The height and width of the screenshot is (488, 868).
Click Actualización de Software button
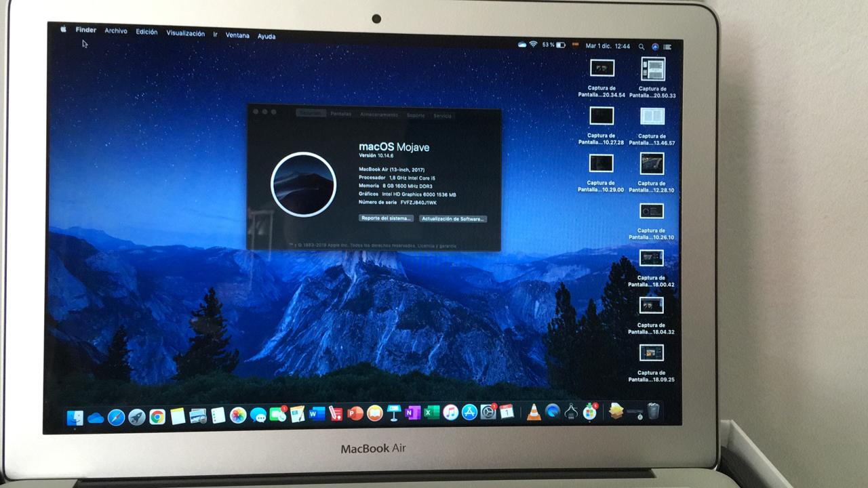pyautogui.click(x=453, y=219)
